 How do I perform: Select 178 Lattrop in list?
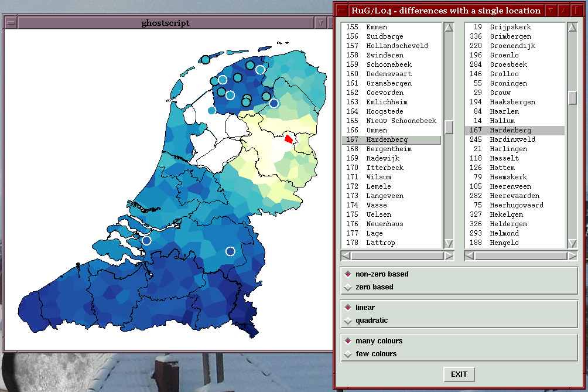click(x=391, y=243)
